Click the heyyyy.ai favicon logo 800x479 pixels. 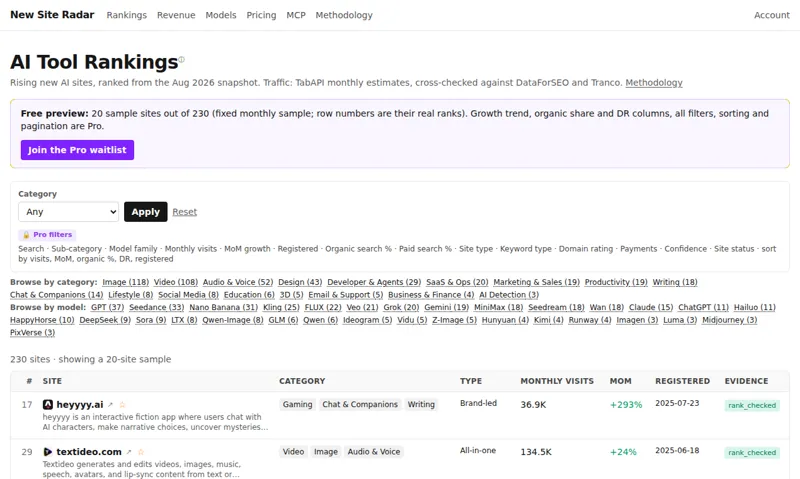47,405
